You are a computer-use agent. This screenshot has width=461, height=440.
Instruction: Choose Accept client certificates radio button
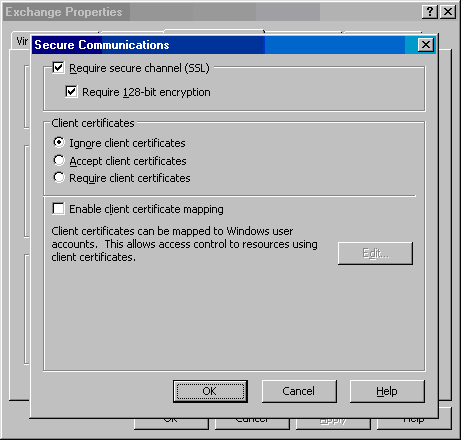point(59,160)
